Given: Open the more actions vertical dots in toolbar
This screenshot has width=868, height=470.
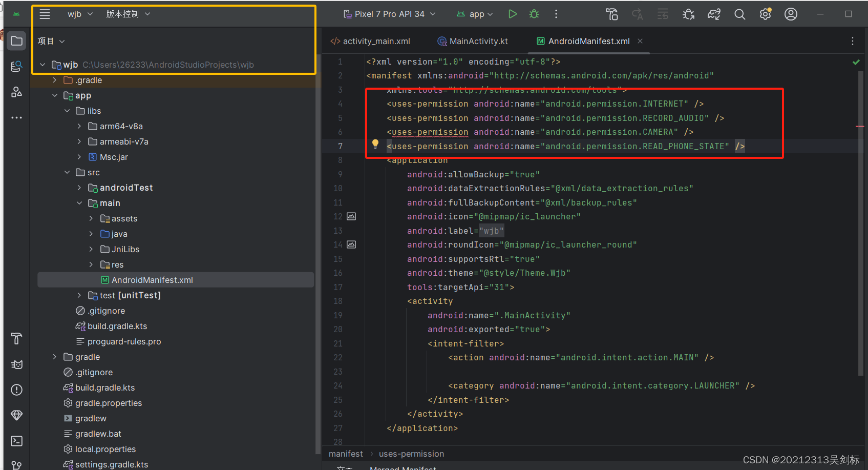Looking at the screenshot, I should point(556,14).
